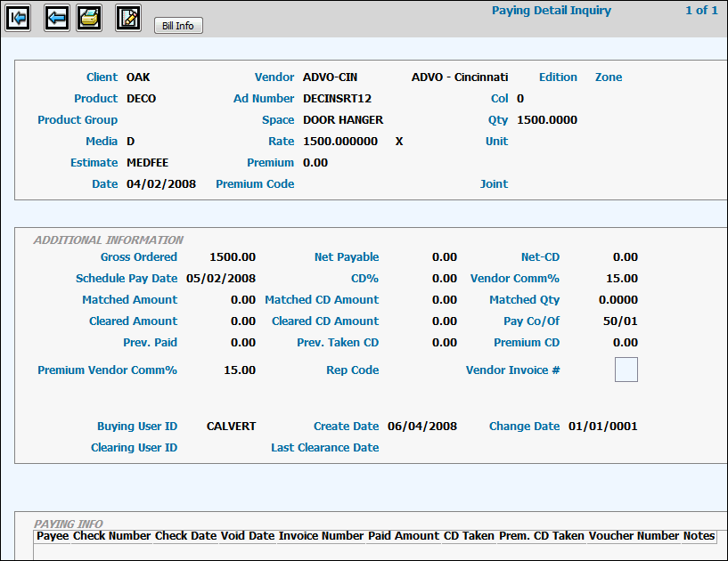
Task: Click the Paid Amount column header
Action: click(404, 536)
